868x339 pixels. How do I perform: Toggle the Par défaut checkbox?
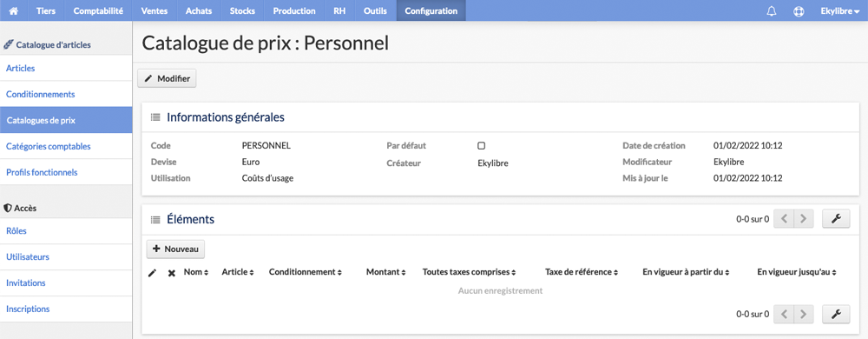point(481,146)
